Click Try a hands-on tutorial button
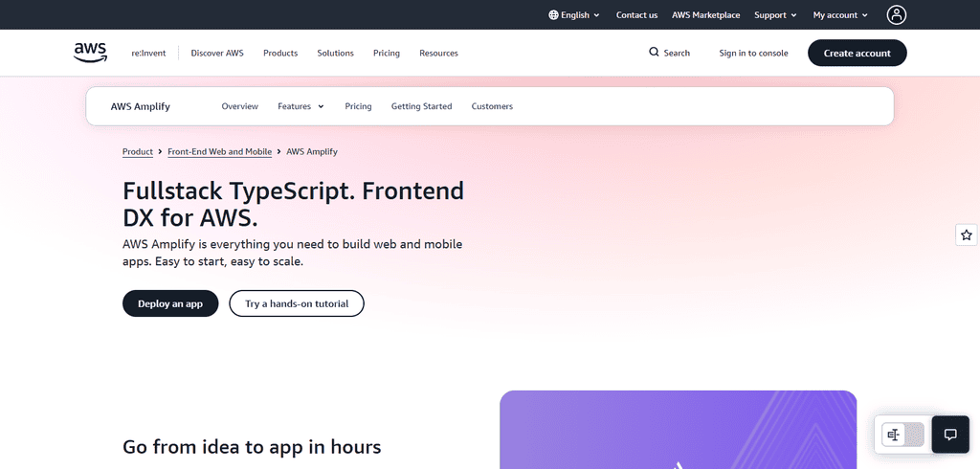The width and height of the screenshot is (980, 469). 297,303
